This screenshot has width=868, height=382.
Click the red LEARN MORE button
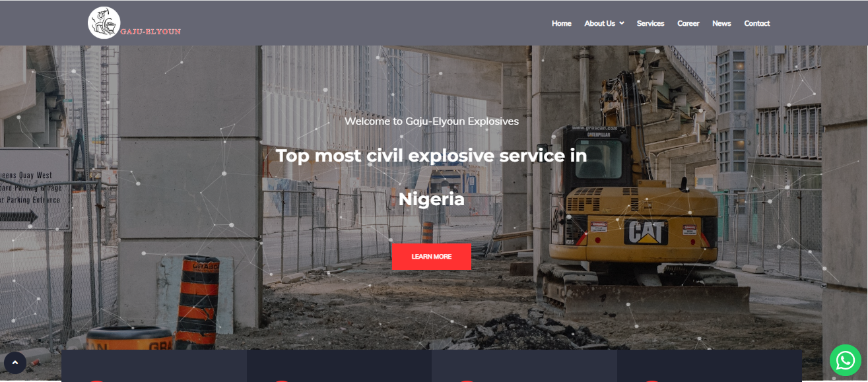coord(431,257)
